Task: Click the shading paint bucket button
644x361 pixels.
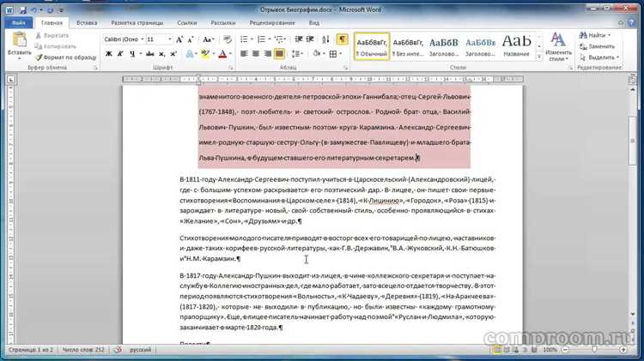Action: [x=316, y=54]
